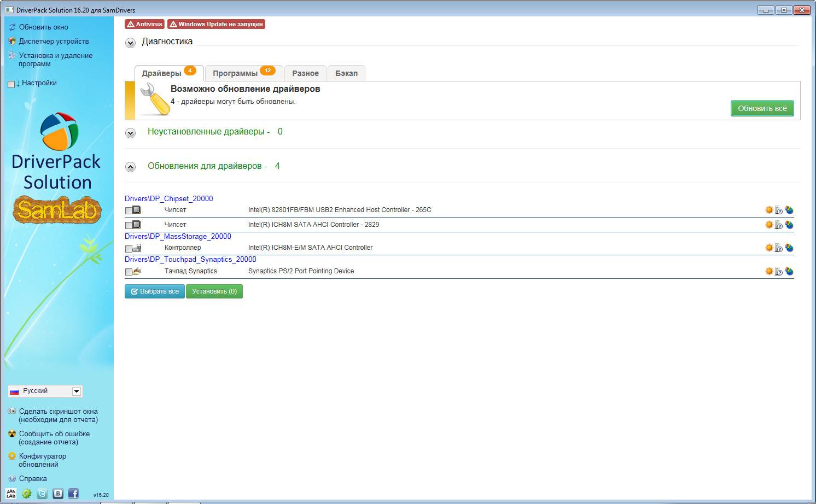816x504 pixels.
Task: Tick checkbox for ICH8M SATA AHCI Controller - 2829
Action: 129,225
